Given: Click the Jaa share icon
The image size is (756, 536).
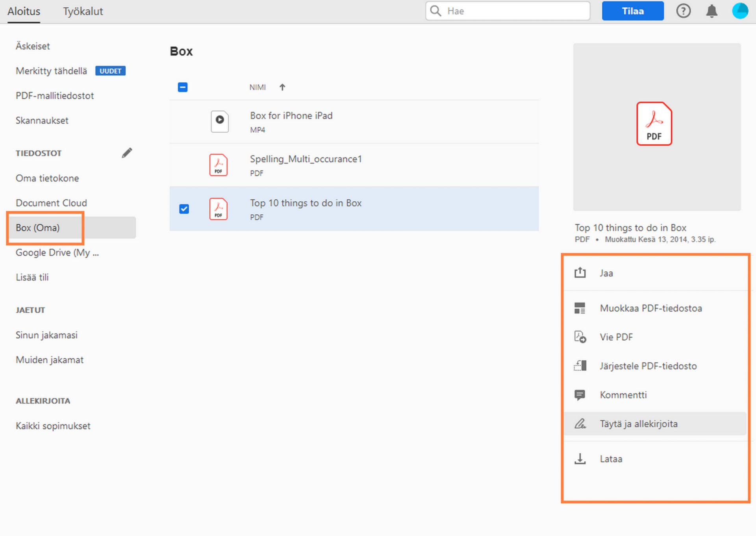Looking at the screenshot, I should [580, 273].
